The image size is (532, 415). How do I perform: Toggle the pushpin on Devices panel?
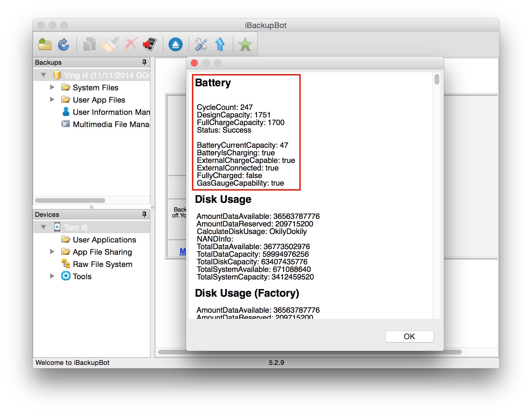144,214
